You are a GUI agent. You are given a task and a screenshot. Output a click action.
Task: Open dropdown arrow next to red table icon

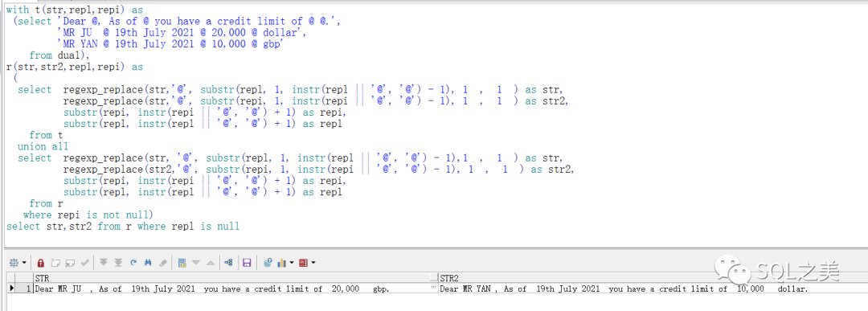pyautogui.click(x=313, y=262)
